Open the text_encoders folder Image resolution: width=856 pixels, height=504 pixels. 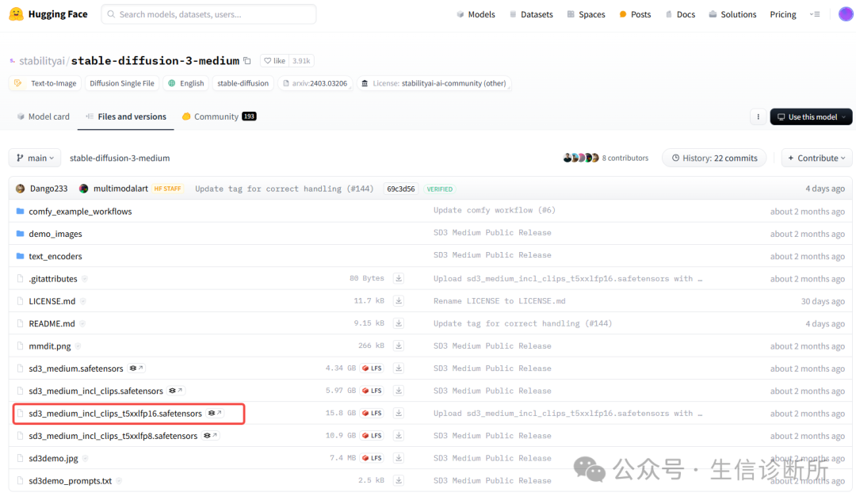[55, 256]
